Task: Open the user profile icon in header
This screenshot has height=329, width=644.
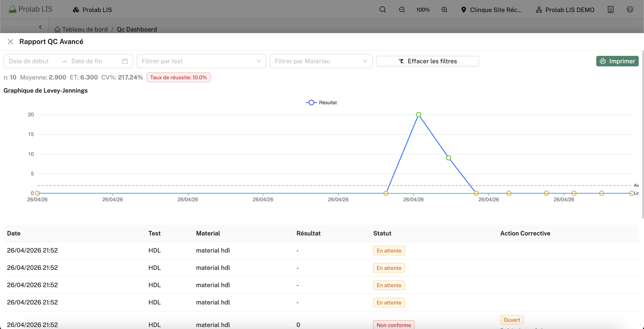Action: (x=610, y=9)
